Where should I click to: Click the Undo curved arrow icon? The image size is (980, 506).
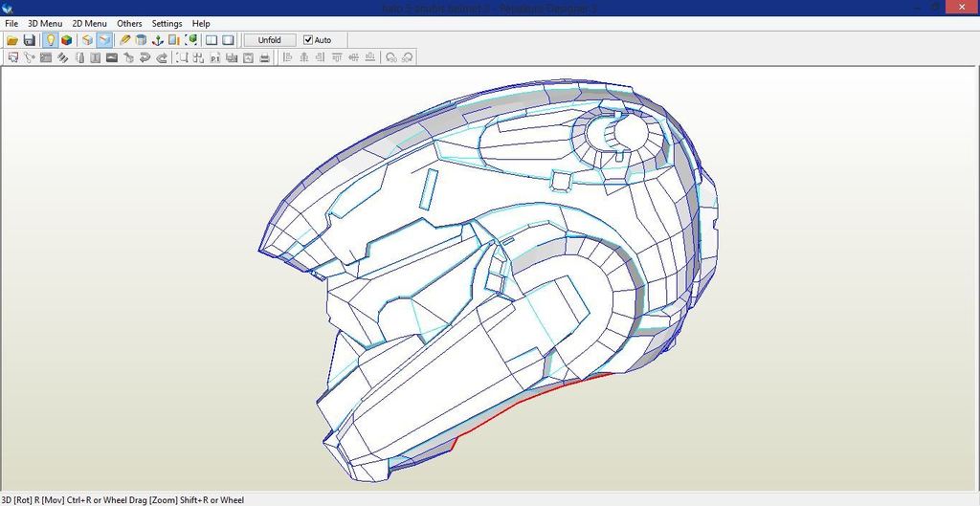point(145,58)
